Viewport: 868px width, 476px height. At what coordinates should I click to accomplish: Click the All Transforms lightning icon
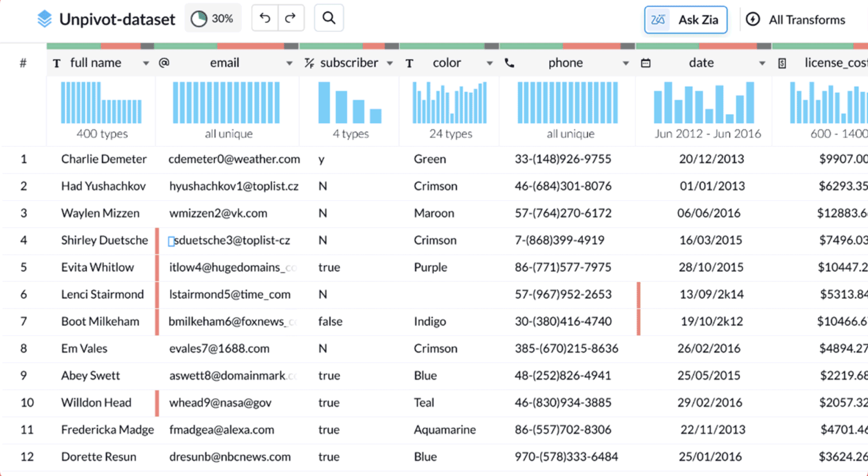(752, 20)
